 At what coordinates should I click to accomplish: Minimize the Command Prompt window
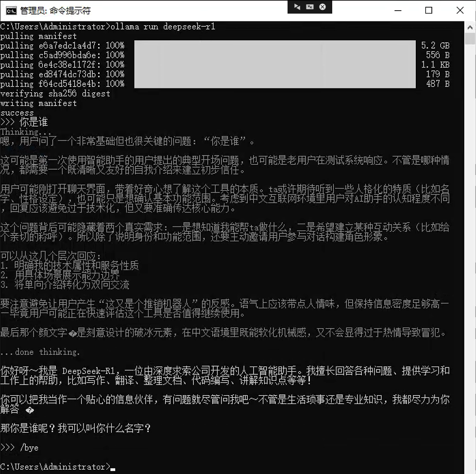(x=398, y=11)
